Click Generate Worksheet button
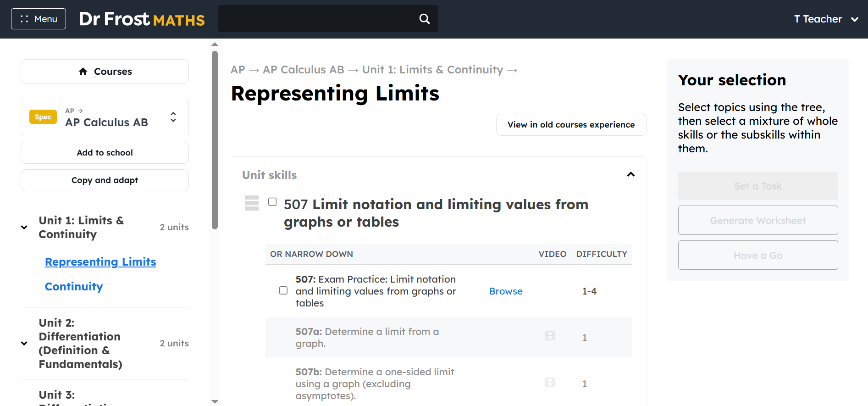Screen dimensions: 868x406 click(x=758, y=220)
